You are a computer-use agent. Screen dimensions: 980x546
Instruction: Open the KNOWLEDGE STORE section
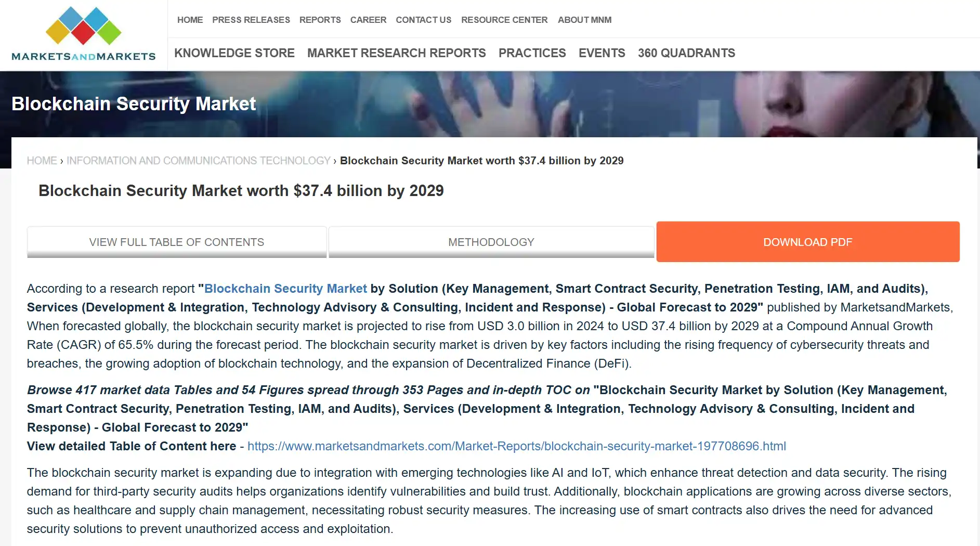tap(234, 53)
